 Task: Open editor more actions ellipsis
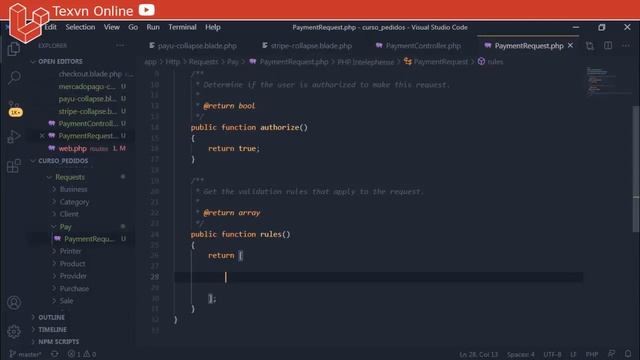click(x=626, y=46)
